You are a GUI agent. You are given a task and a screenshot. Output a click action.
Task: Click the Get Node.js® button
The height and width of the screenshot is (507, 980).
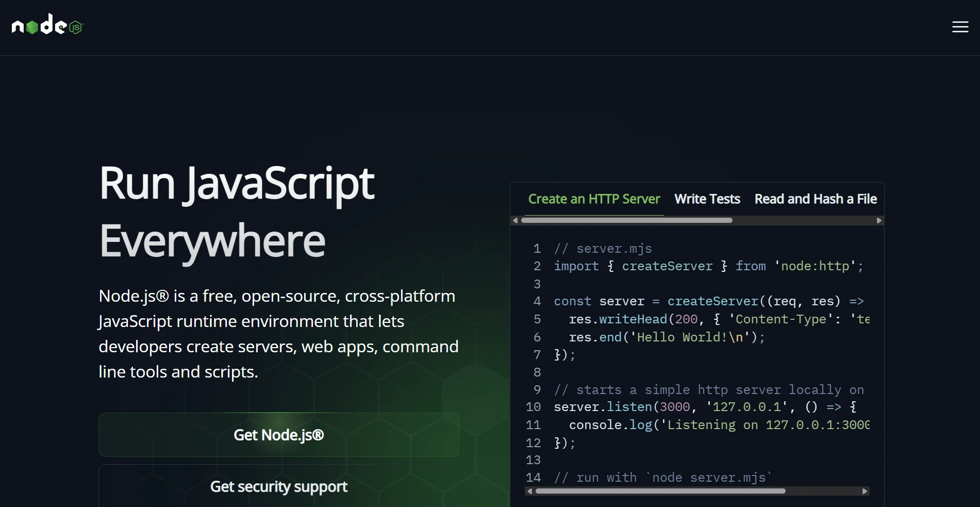[x=279, y=435]
